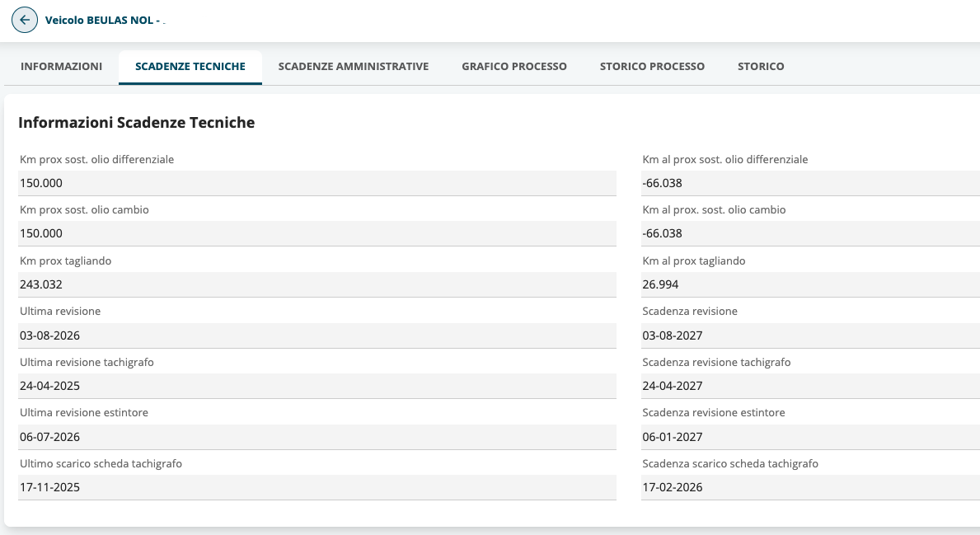This screenshot has width=980, height=535.
Task: Click the Informazioni Scadenze Tecniche heading
Action: click(136, 123)
